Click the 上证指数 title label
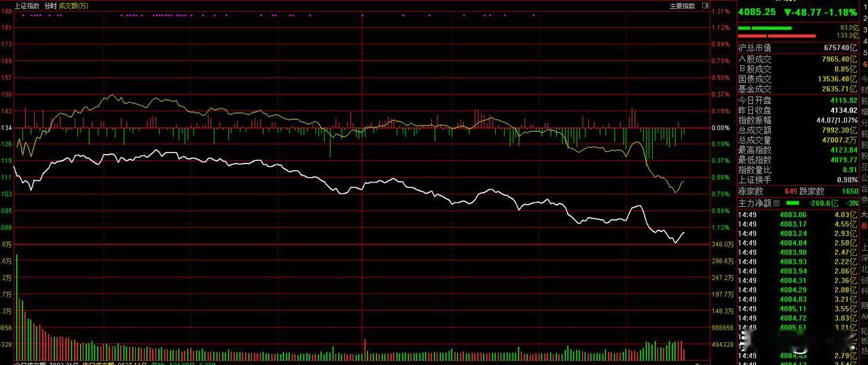Viewport: 868px width, 365px height. coord(27,5)
